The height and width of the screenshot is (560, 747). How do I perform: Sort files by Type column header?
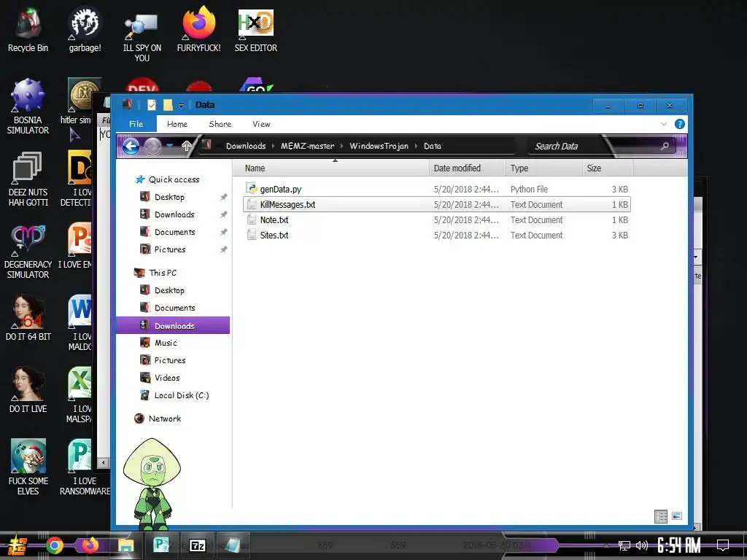[x=544, y=168]
